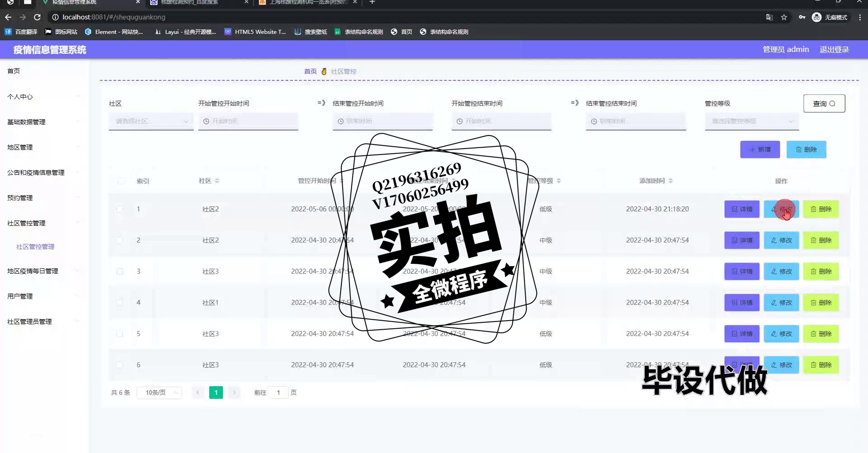Click the browser back arrow

click(x=8, y=17)
